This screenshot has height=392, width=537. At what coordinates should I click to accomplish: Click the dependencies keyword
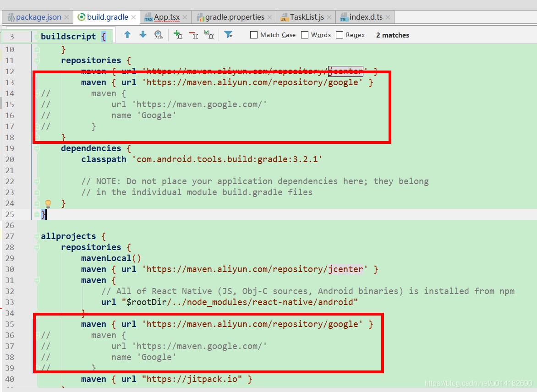(91, 148)
